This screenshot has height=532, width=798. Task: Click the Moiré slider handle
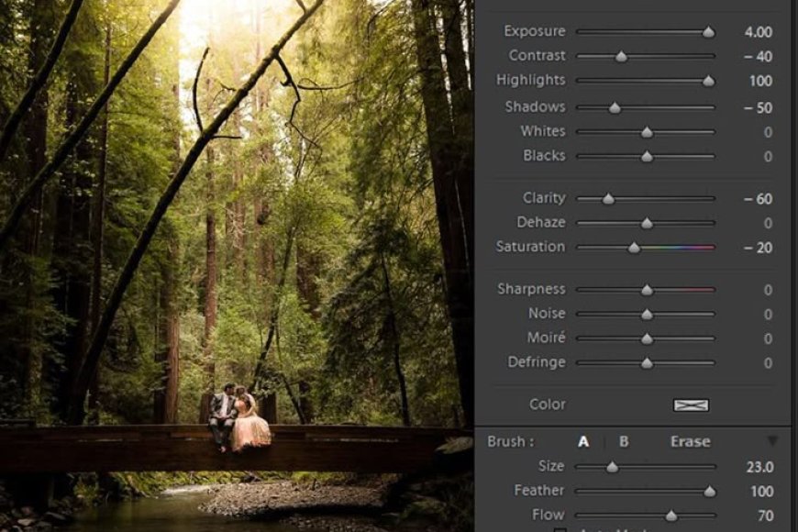[x=648, y=338]
